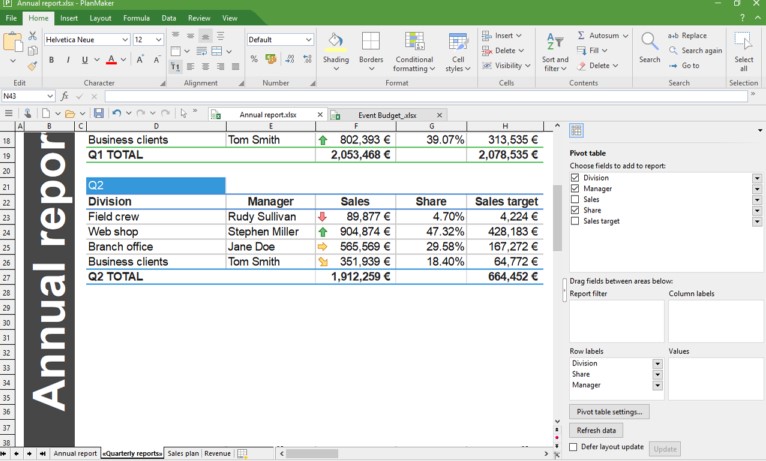766x461 pixels.
Task: Uncheck the Share field checkbox
Action: [x=575, y=210]
